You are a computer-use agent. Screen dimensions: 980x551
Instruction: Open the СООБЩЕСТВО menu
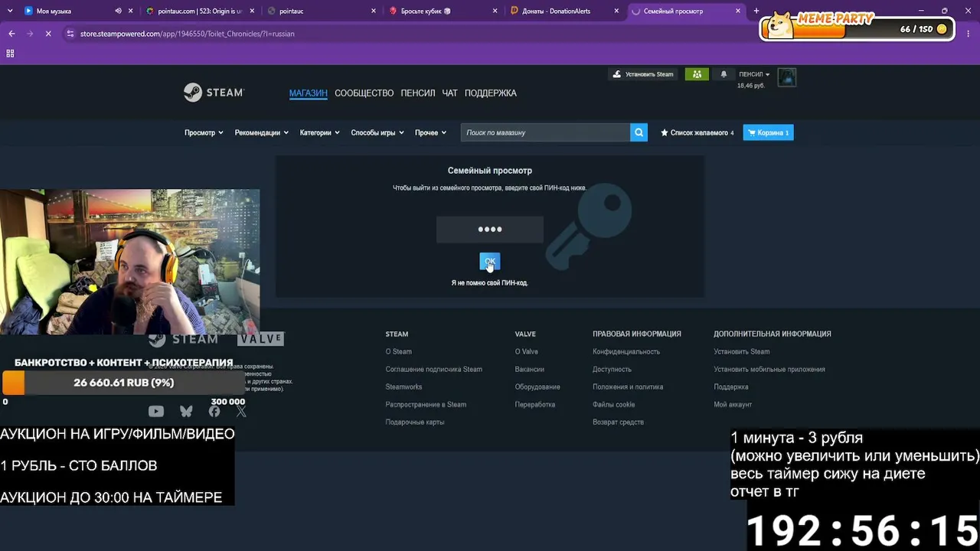(x=364, y=93)
